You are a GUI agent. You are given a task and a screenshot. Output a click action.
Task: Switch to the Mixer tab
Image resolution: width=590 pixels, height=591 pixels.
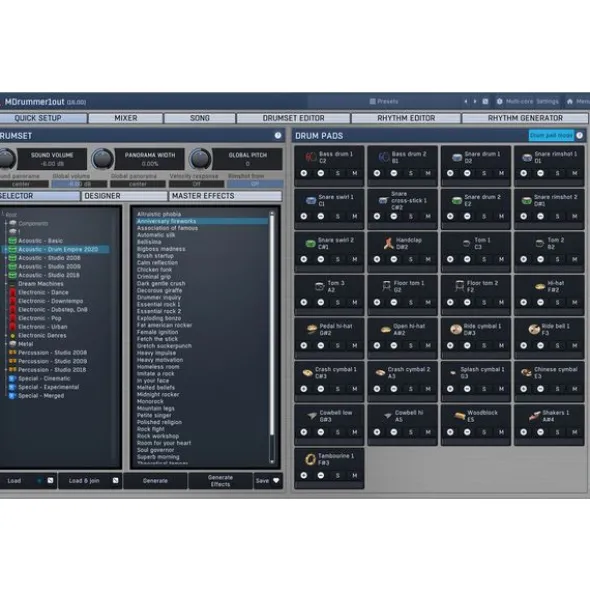coord(126,118)
